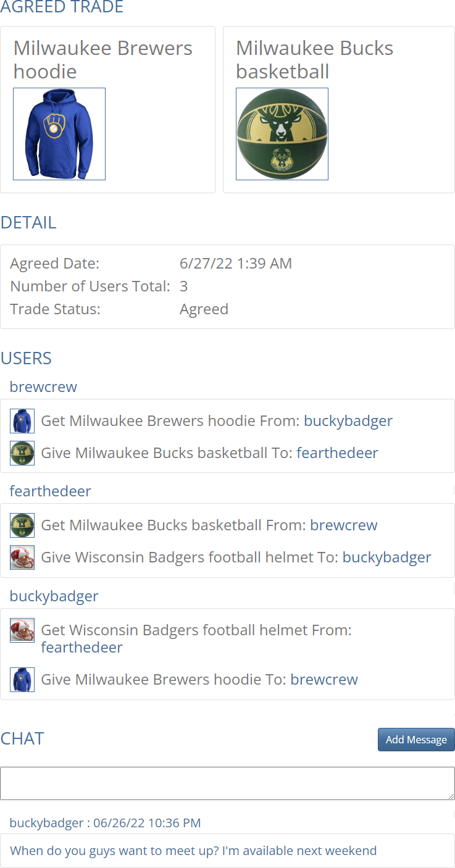Open the large Milwaukee Bucks basketball image

click(x=282, y=134)
